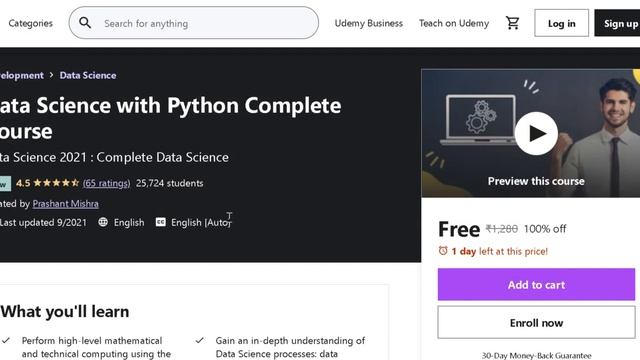Click the struck-through ₹1,280 price
Image resolution: width=640 pixels, height=360 pixels.
tap(502, 229)
